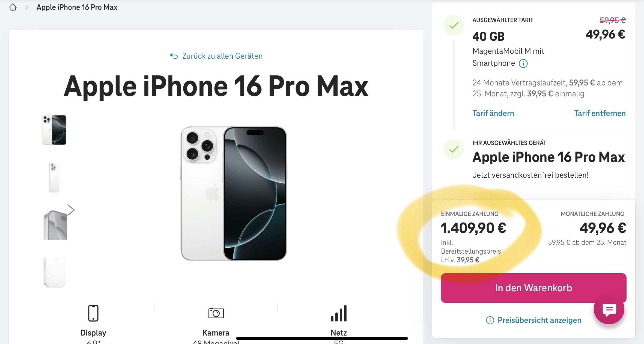Screen dimensions: 644x344
Task: Click the Kamera camera icon
Action: 216,313
